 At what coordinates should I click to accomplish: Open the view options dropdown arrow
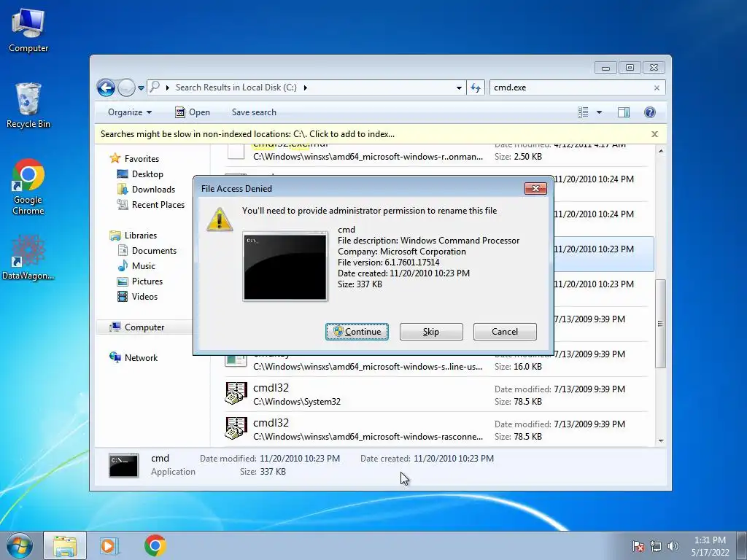[600, 112]
